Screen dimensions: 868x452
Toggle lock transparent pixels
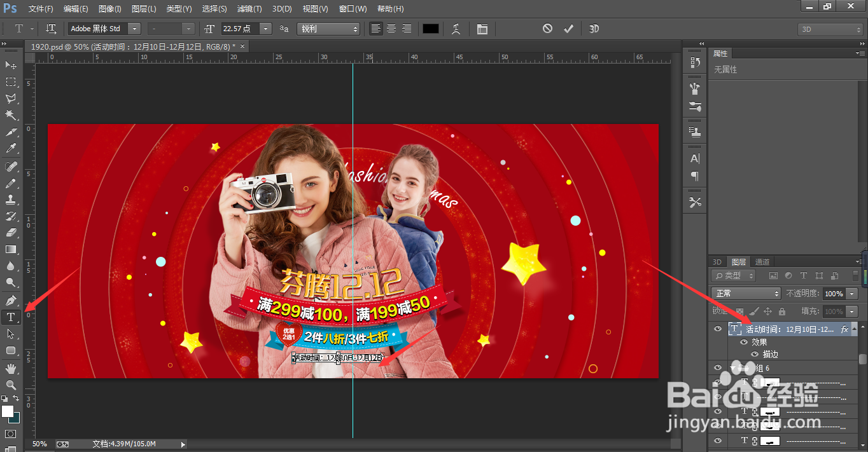[740, 312]
